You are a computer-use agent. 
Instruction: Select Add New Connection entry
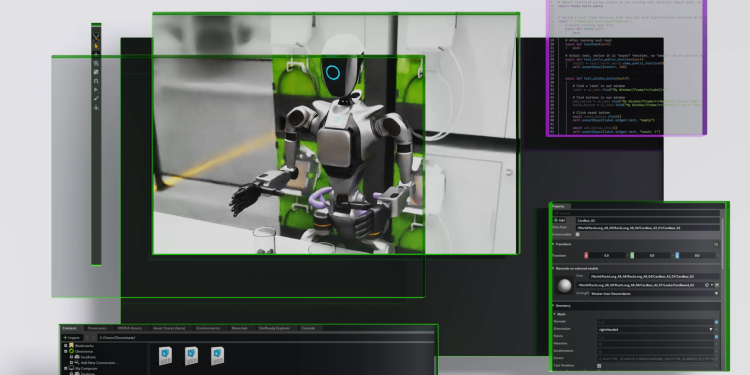pos(99,363)
